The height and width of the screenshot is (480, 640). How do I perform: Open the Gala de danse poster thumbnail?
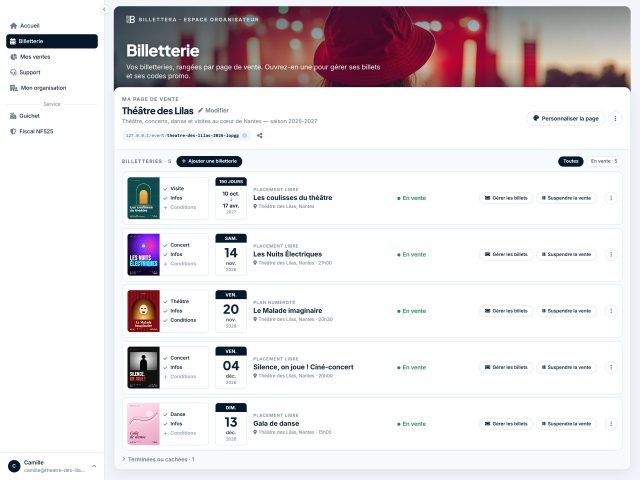coord(143,424)
